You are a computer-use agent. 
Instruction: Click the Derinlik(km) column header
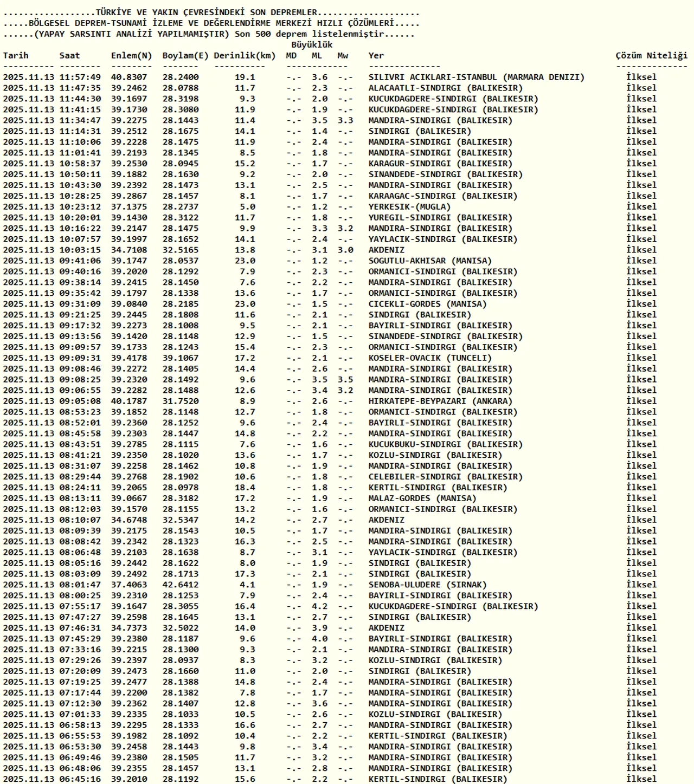245,55
